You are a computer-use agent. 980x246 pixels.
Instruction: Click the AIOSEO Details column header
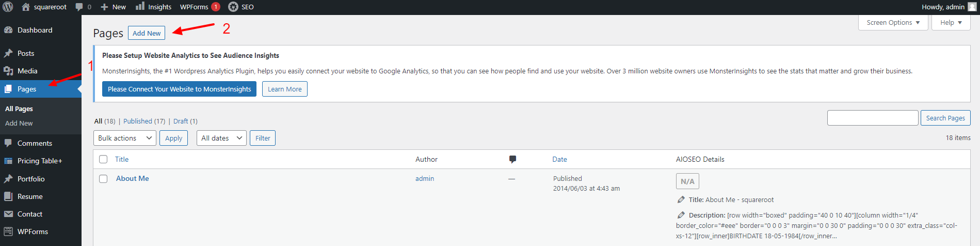700,159
